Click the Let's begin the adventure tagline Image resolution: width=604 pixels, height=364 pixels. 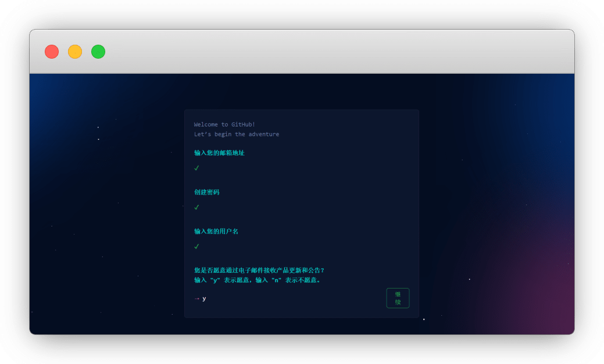coord(236,134)
